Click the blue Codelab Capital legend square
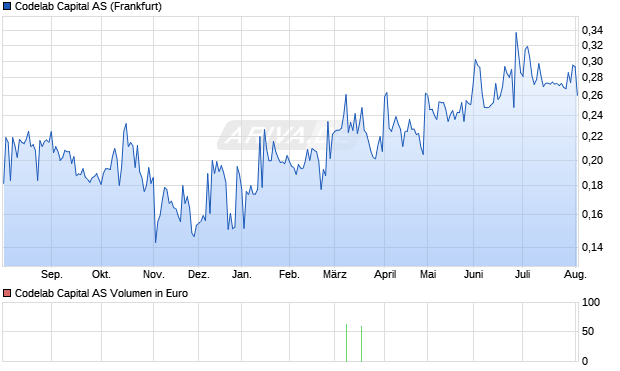 (7, 6)
